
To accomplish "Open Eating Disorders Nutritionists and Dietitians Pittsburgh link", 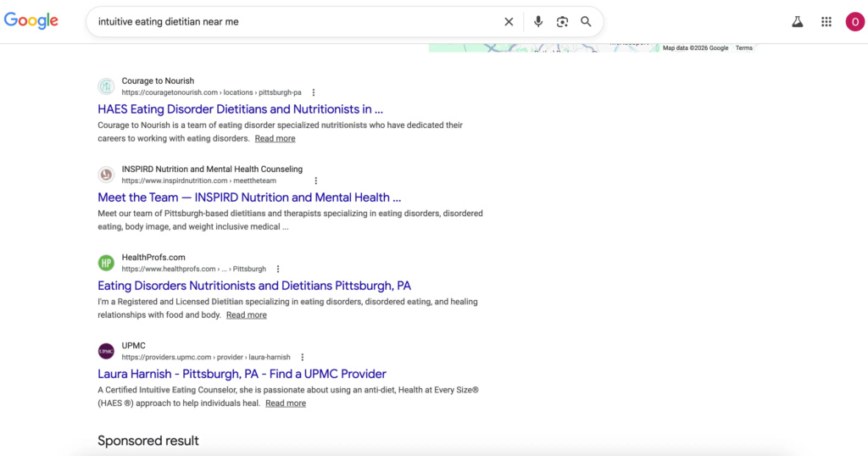I will point(254,286).
